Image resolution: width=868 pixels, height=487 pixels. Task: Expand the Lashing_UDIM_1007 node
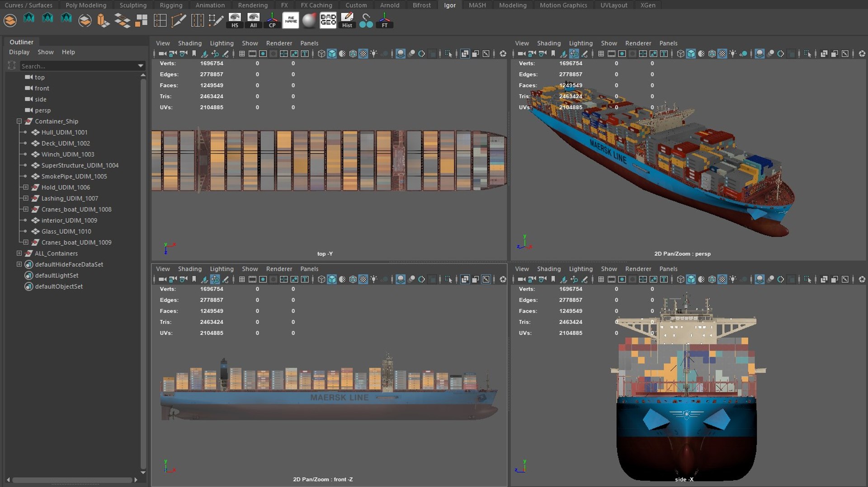click(26, 198)
